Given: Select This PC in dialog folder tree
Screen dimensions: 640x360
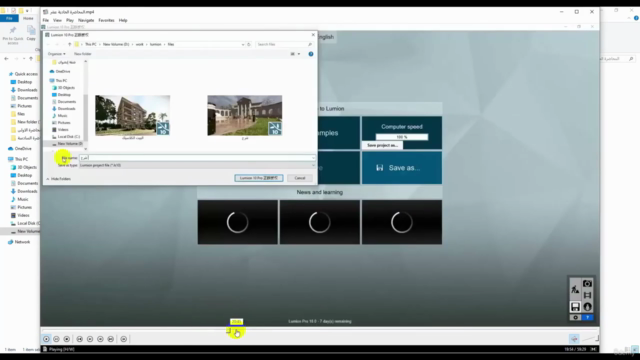Looking at the screenshot, I should (x=58, y=80).
